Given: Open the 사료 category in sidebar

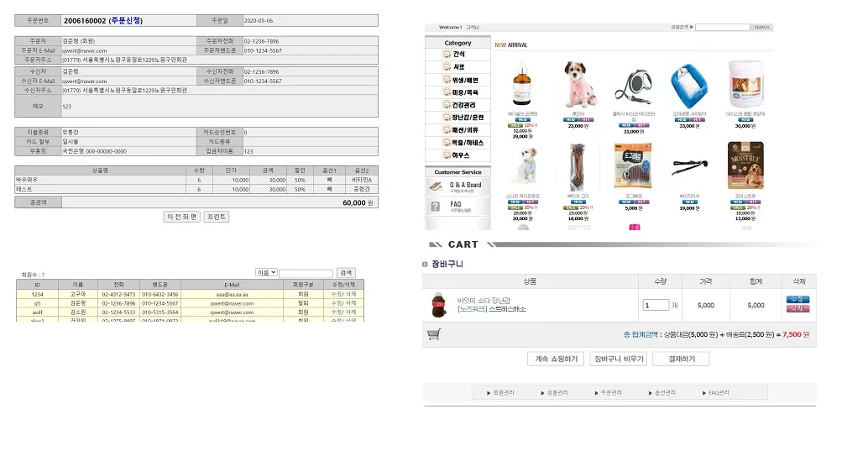Looking at the screenshot, I should [x=458, y=67].
